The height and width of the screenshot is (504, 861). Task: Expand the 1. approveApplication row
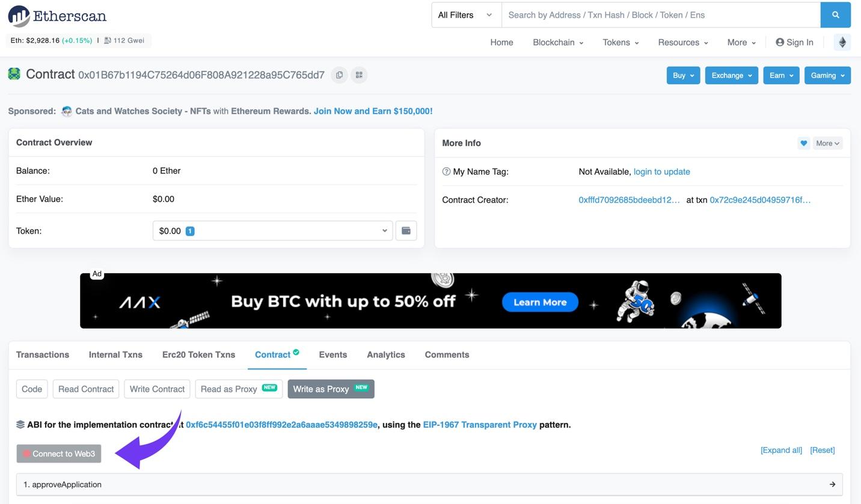point(429,484)
